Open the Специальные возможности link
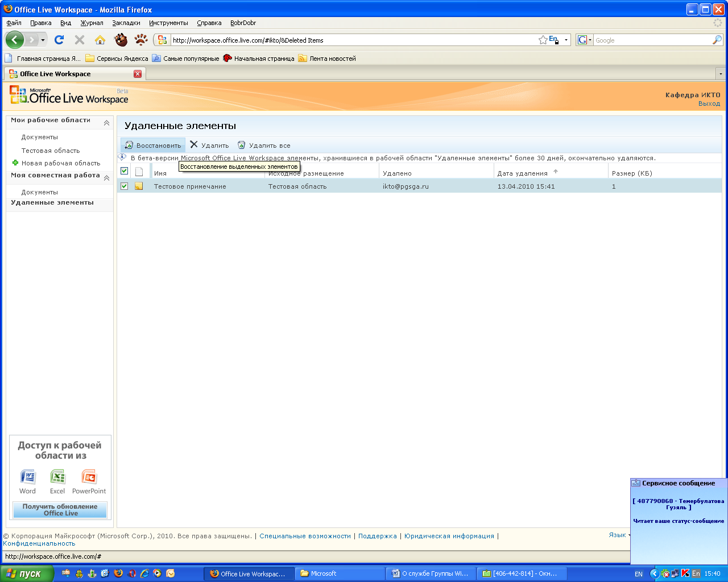 pyautogui.click(x=305, y=536)
